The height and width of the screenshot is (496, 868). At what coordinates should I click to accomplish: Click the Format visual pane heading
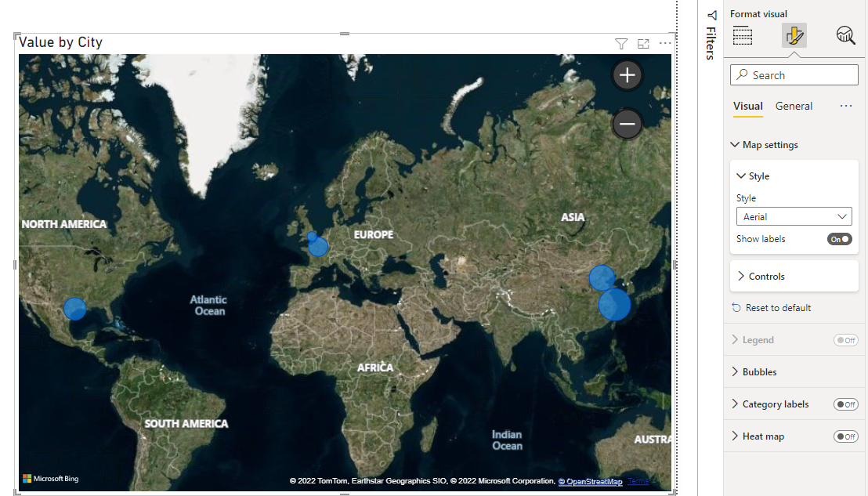click(758, 14)
